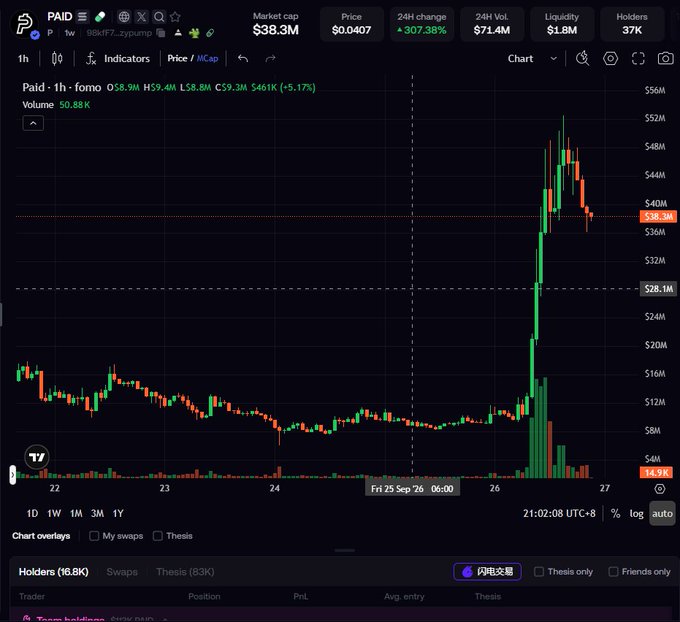Select the 1W time range
The width and height of the screenshot is (680, 622).
54,514
